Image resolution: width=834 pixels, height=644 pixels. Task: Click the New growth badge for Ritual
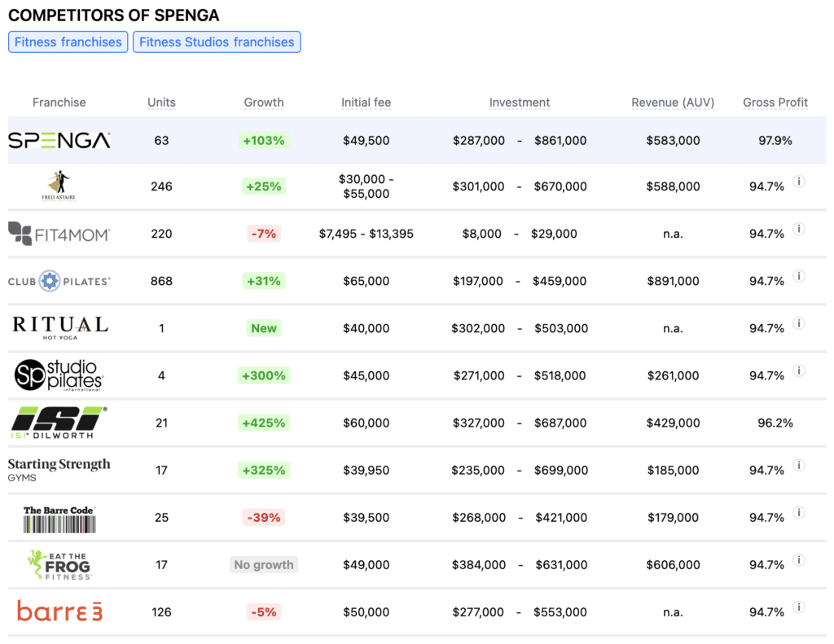click(x=264, y=328)
